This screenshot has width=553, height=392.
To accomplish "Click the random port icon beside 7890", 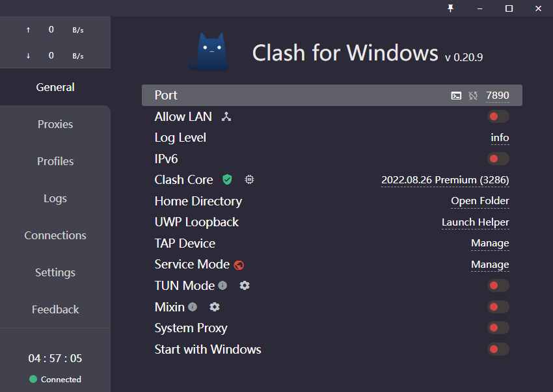I will [473, 96].
